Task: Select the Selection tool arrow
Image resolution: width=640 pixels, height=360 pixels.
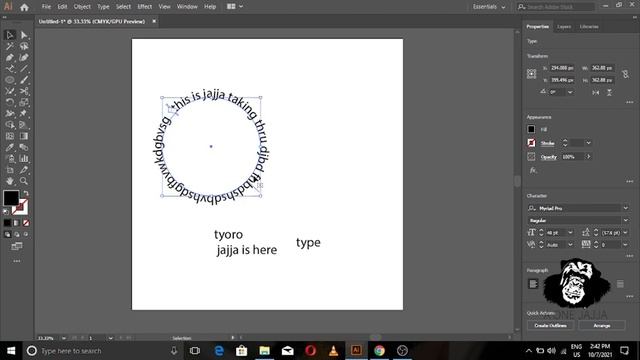Action: [x=10, y=35]
